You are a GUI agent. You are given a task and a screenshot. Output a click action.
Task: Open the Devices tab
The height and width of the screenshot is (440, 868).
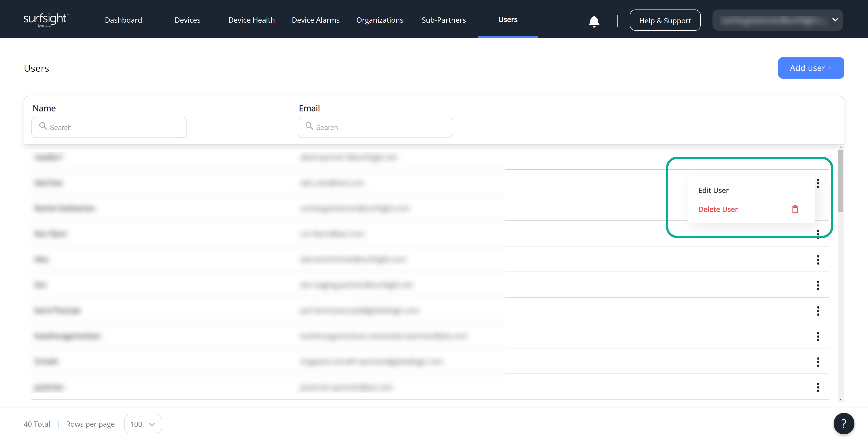pos(187,20)
